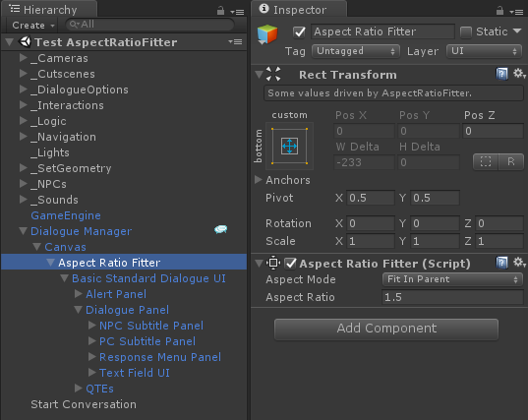
Task: Open the anchor presets box
Action: tap(290, 147)
